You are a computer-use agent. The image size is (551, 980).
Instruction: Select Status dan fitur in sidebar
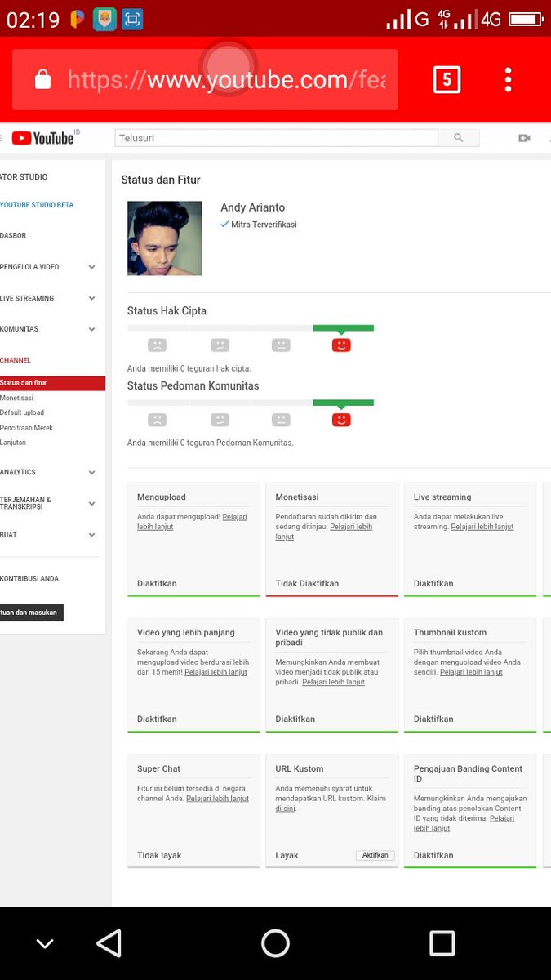52,383
